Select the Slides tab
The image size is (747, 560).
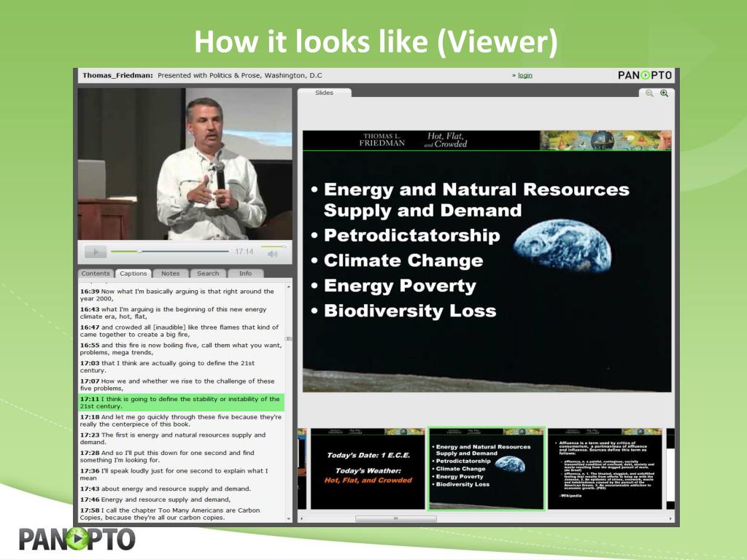pyautogui.click(x=324, y=93)
